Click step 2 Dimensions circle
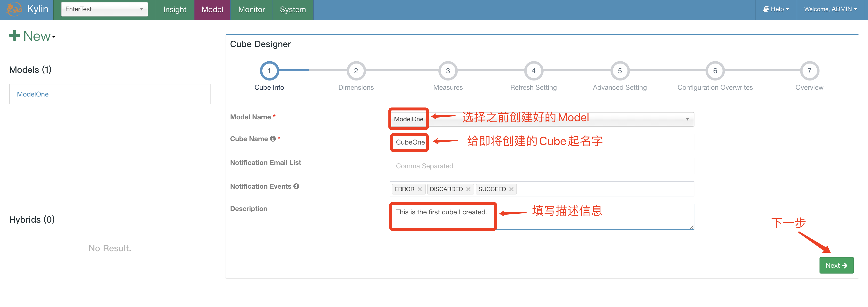 coord(356,71)
